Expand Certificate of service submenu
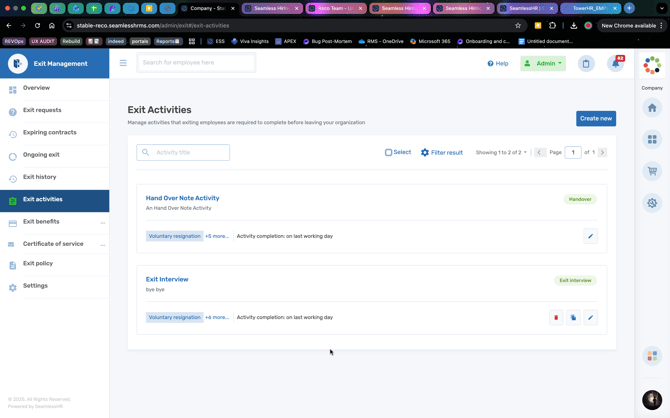The width and height of the screenshot is (670, 418). 102,244
